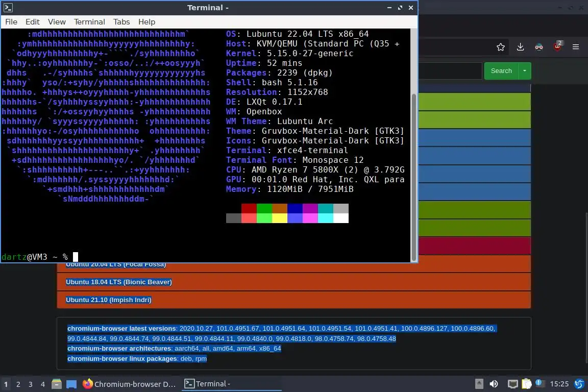Click the 'Packages: 2239 (dpkg)' line
Viewport: 588px width, 392px height.
point(279,73)
